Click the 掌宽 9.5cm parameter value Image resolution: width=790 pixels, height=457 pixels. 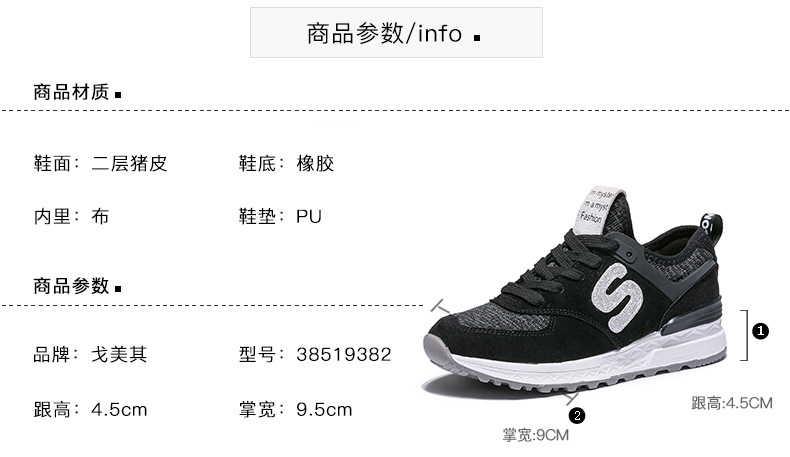pos(324,410)
